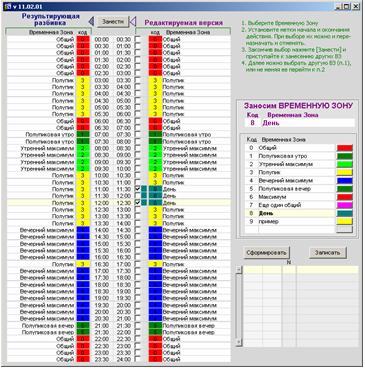Click the blue swatch for Вечерний максимум
Viewport: 365px width, 369px height.
pyautogui.click(x=344, y=180)
